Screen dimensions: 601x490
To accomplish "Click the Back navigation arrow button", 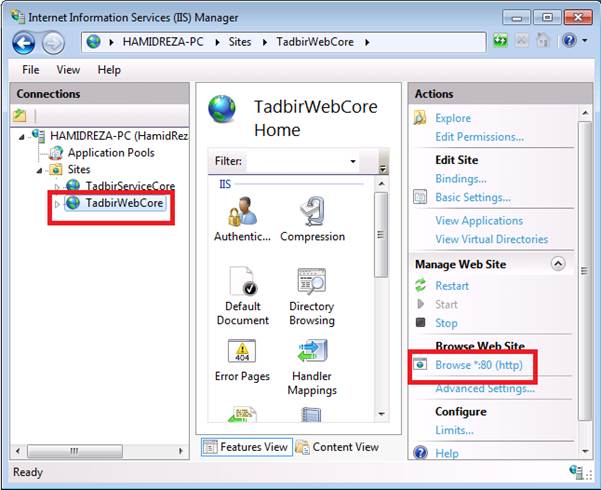I will 24,43.
